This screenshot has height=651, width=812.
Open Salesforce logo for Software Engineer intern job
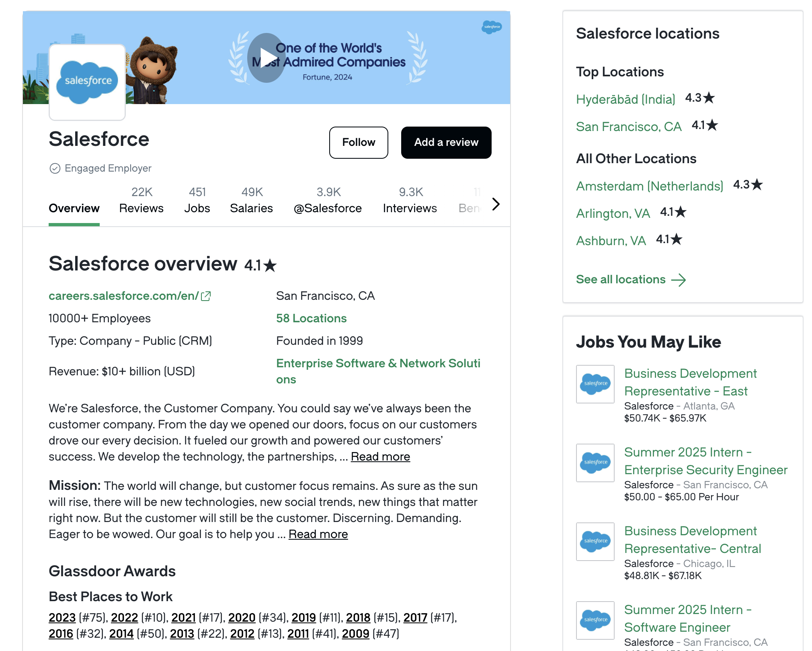[595, 620]
